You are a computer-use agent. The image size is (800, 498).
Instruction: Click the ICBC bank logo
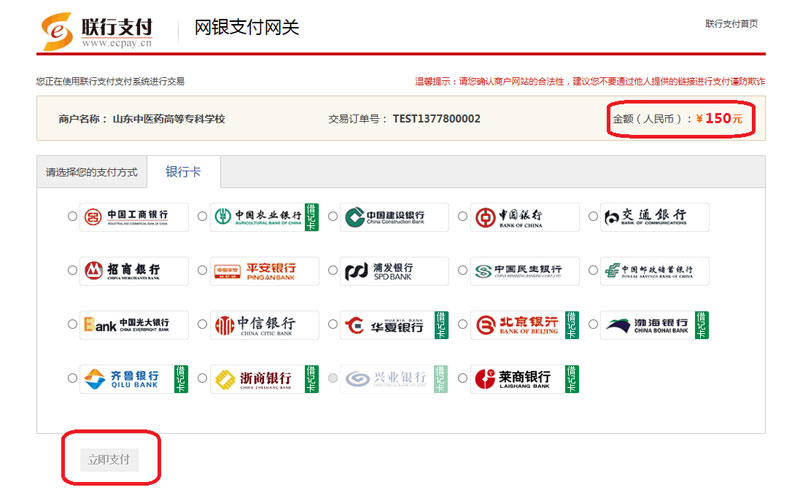coord(134,217)
